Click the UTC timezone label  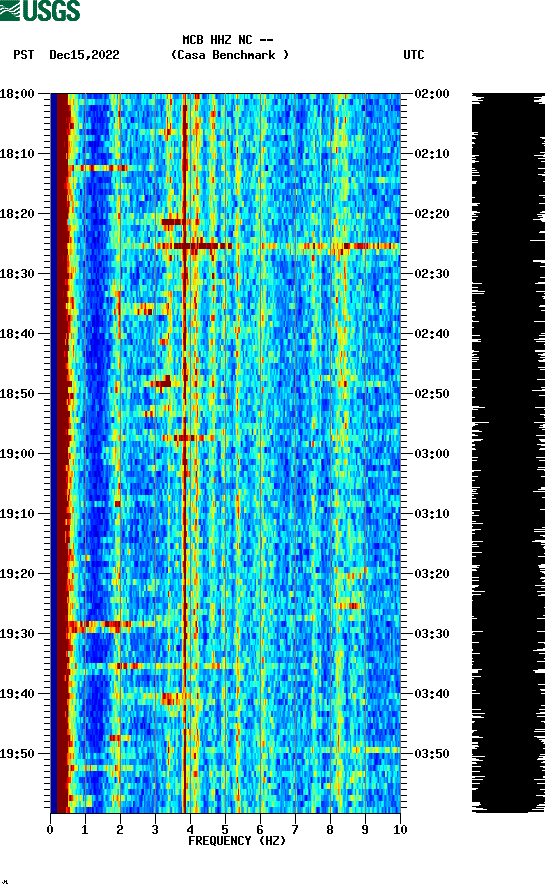[x=414, y=55]
